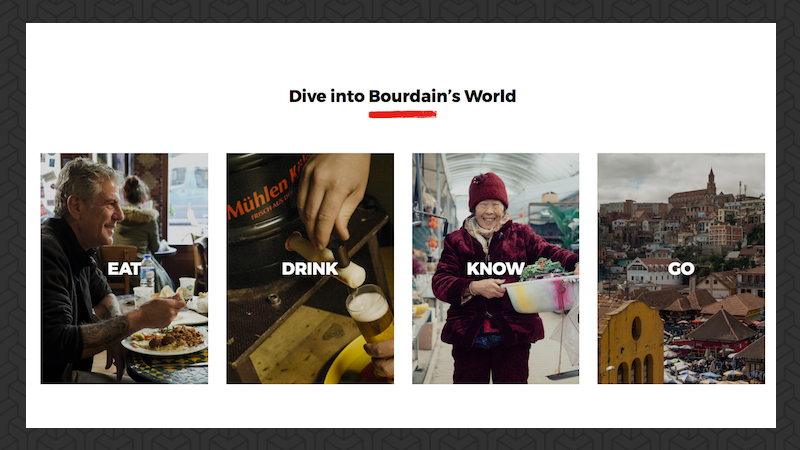Click the church tower in GO photo
800x450 pixels.
point(711,183)
